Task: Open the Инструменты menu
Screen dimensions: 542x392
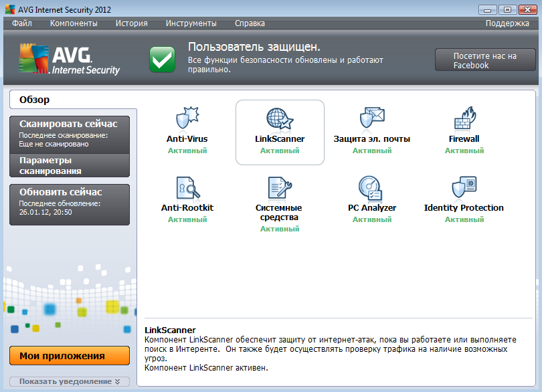Action: [x=191, y=23]
